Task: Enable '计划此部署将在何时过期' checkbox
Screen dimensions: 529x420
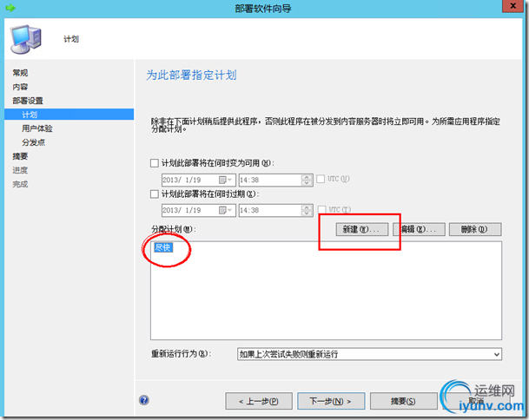Action: point(154,194)
